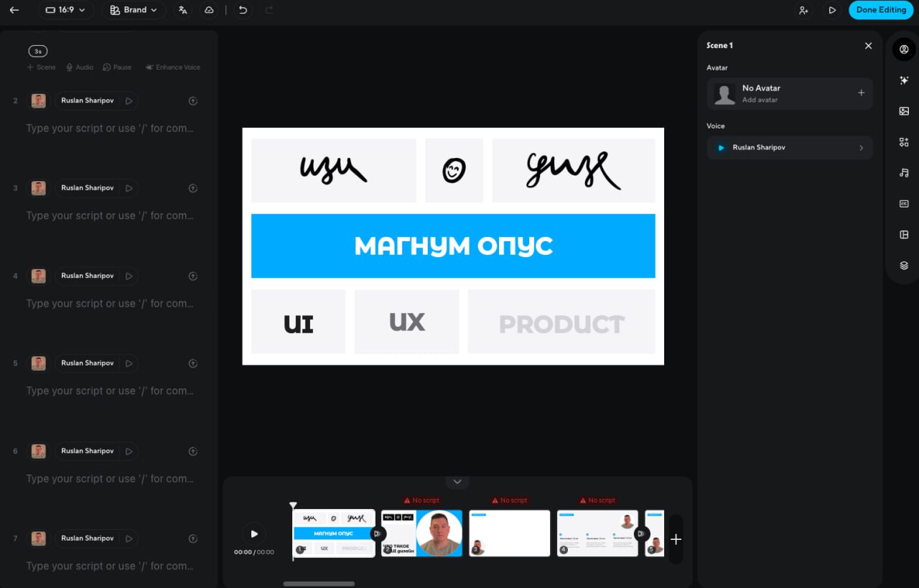The image size is (919, 588).
Task: Insert a Pause in the script
Action: (117, 67)
